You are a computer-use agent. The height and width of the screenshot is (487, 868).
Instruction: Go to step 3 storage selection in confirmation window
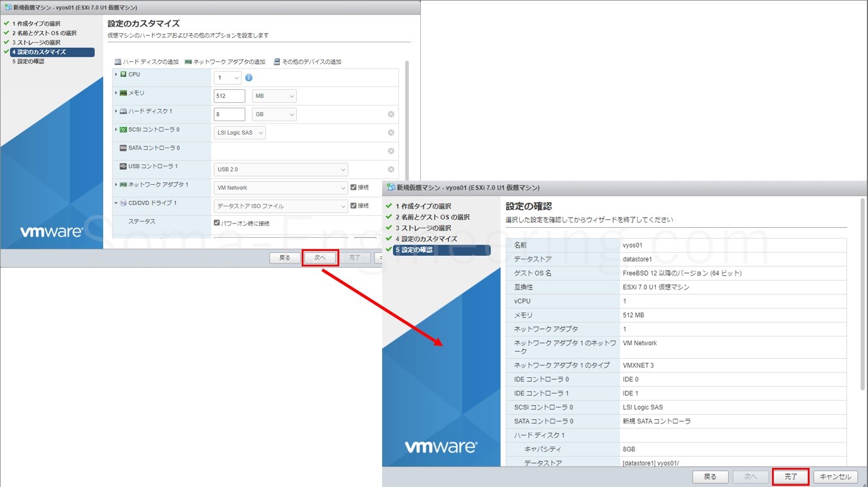click(x=424, y=228)
